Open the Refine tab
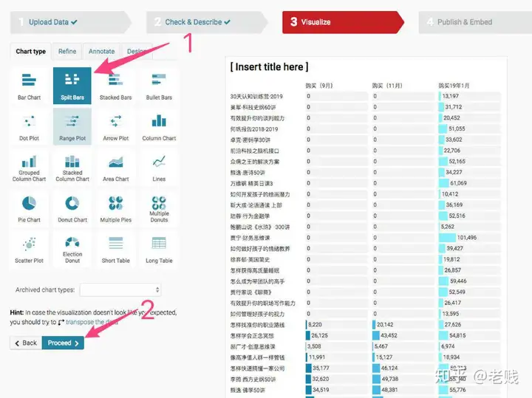The width and height of the screenshot is (532, 398). point(67,52)
